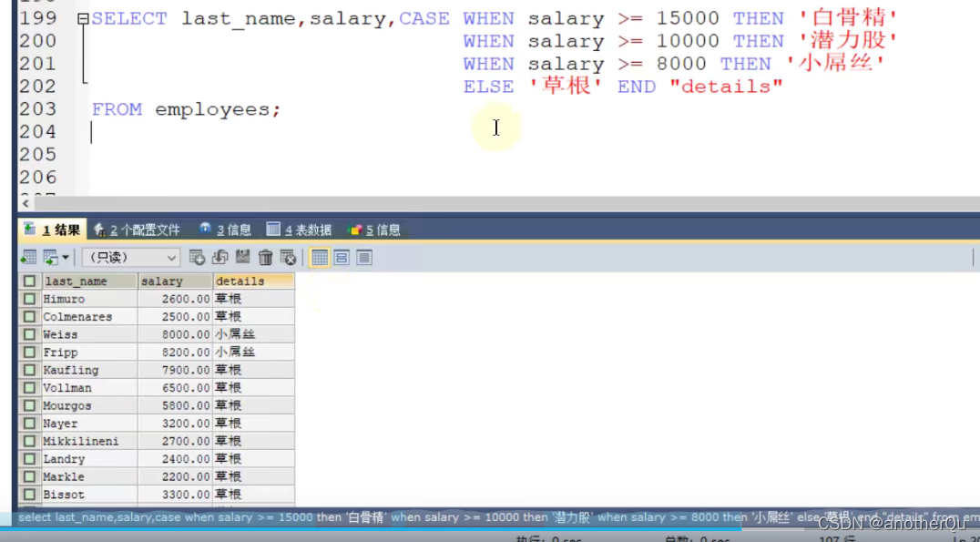Select the Colmenares last_name cell
Screen dimensions: 980x542
click(x=89, y=316)
